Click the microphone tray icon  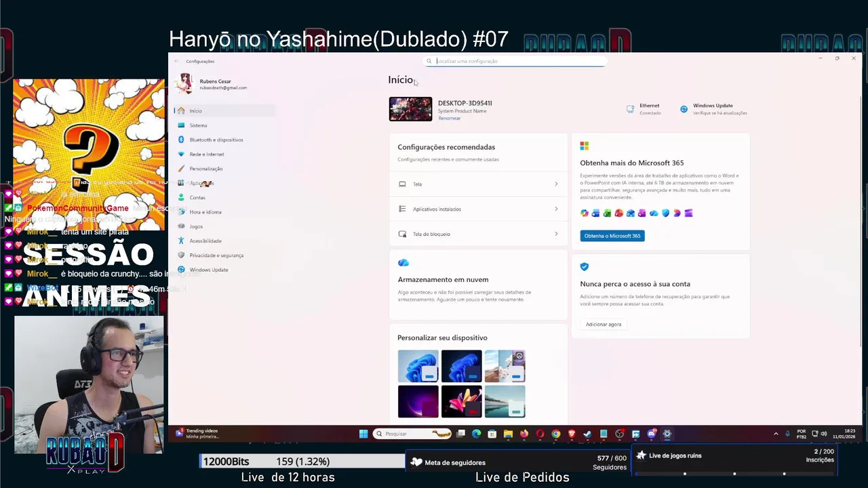[787, 434]
